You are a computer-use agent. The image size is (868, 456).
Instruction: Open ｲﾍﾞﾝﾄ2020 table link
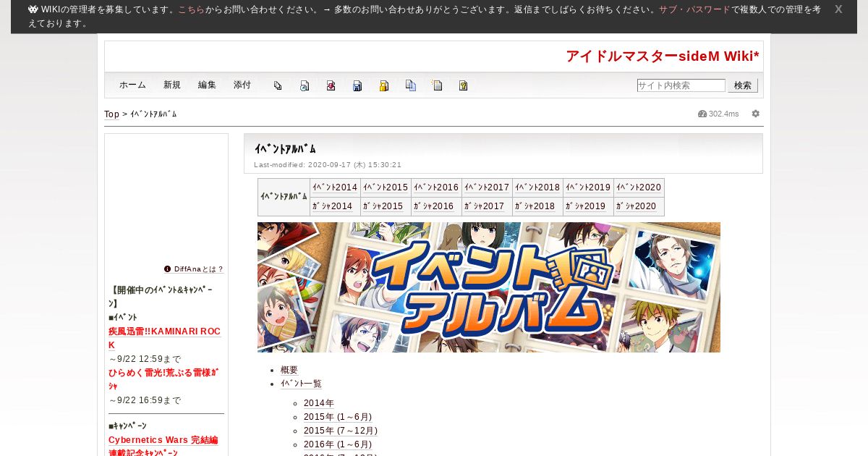pyautogui.click(x=639, y=187)
